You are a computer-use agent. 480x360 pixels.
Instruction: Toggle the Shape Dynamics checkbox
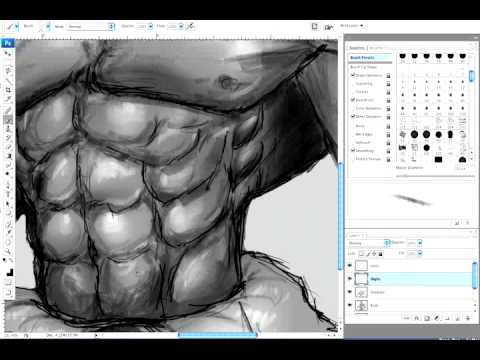pos(353,75)
